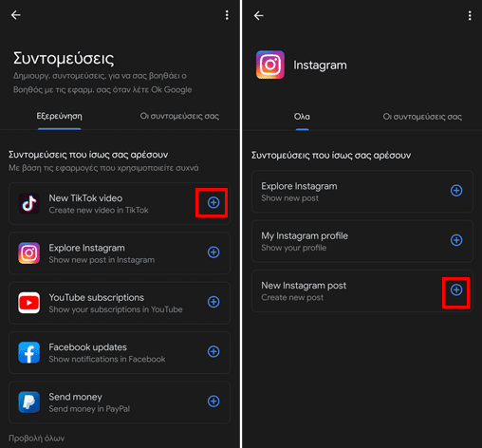Screen dimensions: 482x448
Task: Add the New Instagram post shortcut
Action: (456, 289)
